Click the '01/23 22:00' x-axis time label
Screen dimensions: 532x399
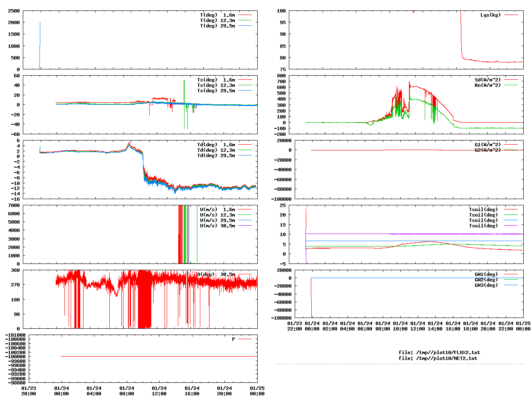point(295,326)
